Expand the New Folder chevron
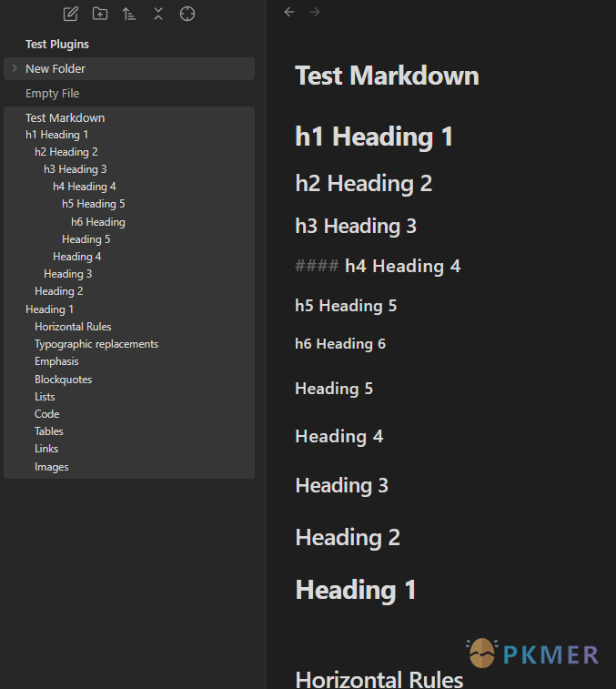This screenshot has height=689, width=616. click(x=15, y=68)
